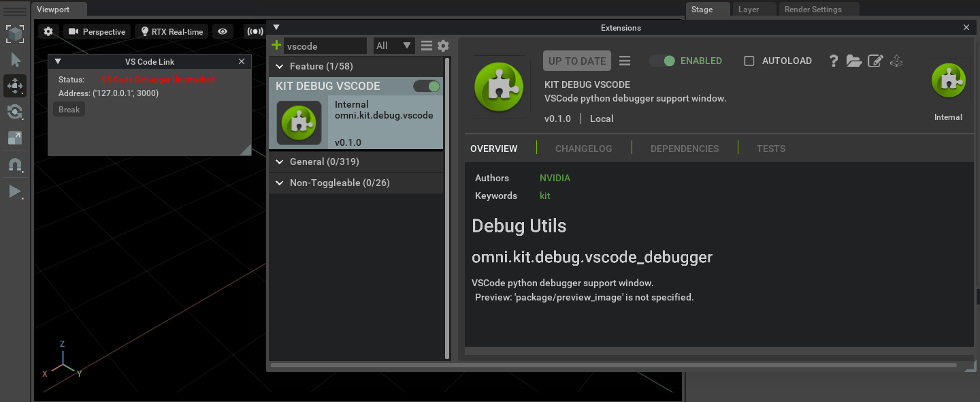The width and height of the screenshot is (980, 402).
Task: Switch to the CHANGELOG tab
Action: point(583,148)
